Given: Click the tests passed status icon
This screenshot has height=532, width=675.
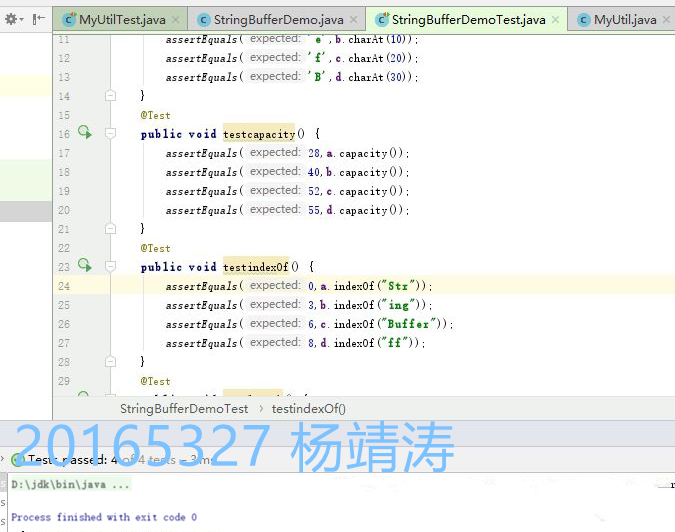Looking at the screenshot, I should coord(18,460).
